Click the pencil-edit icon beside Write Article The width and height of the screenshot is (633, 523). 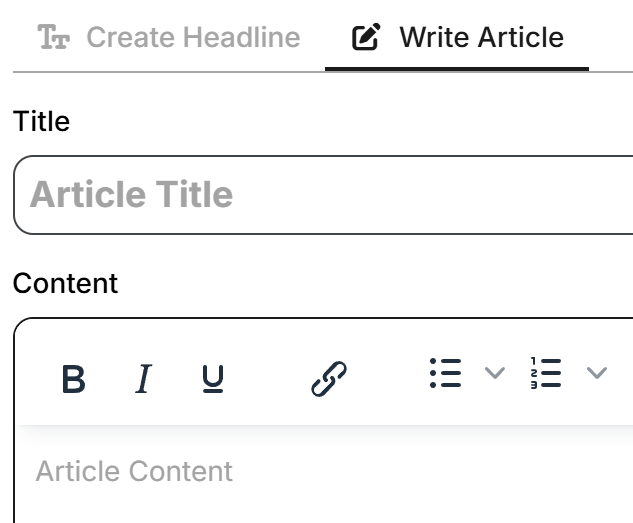tap(367, 38)
